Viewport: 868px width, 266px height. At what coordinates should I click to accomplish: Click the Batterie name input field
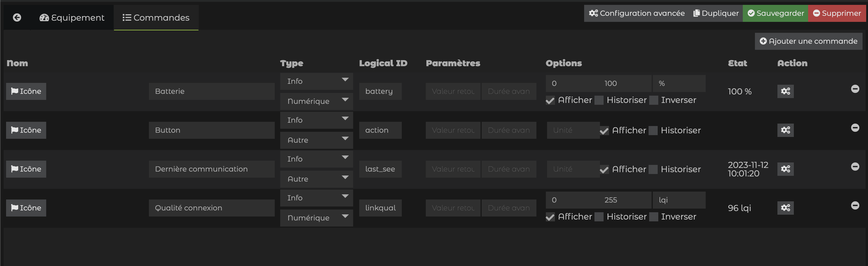(211, 92)
